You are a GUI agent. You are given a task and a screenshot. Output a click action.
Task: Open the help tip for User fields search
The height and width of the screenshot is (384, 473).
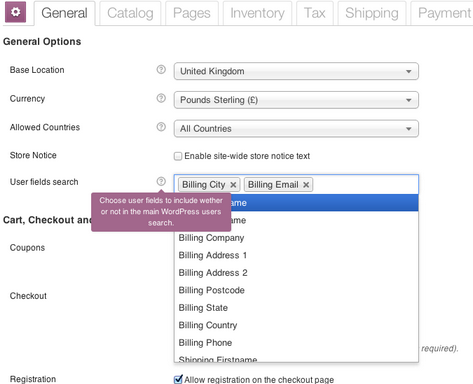click(161, 181)
